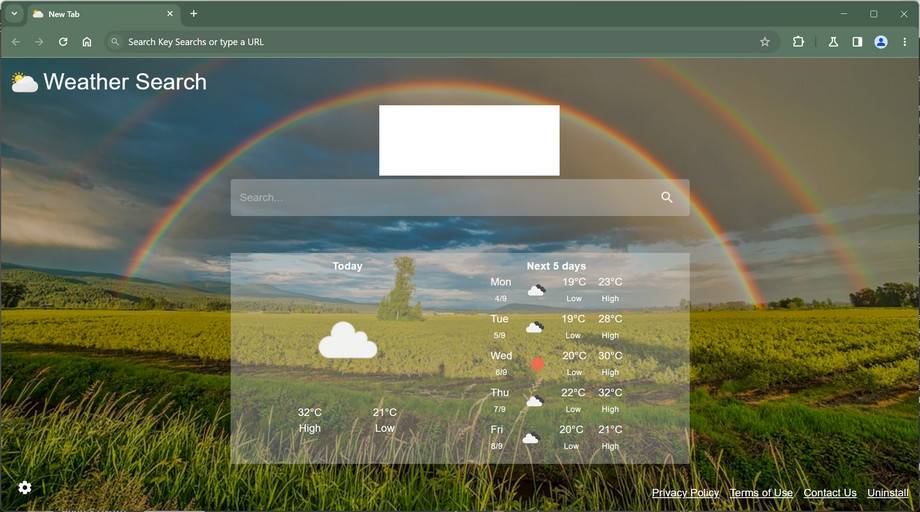
Task: Click the Next 5 days heading
Action: pyautogui.click(x=556, y=266)
